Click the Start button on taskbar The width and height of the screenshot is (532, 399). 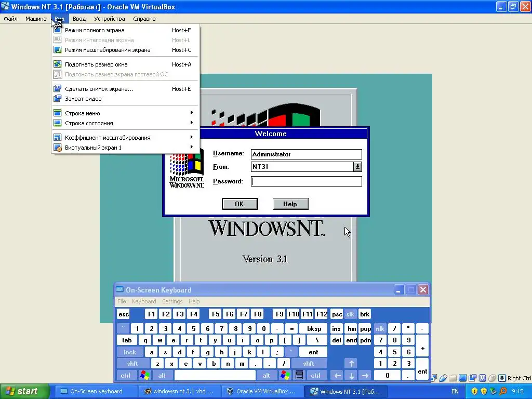click(x=24, y=391)
